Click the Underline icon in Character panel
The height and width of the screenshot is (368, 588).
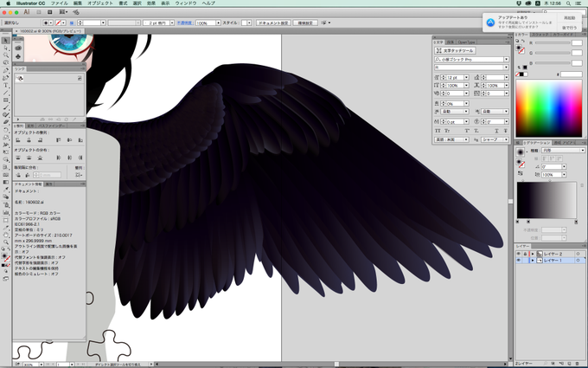coord(496,131)
